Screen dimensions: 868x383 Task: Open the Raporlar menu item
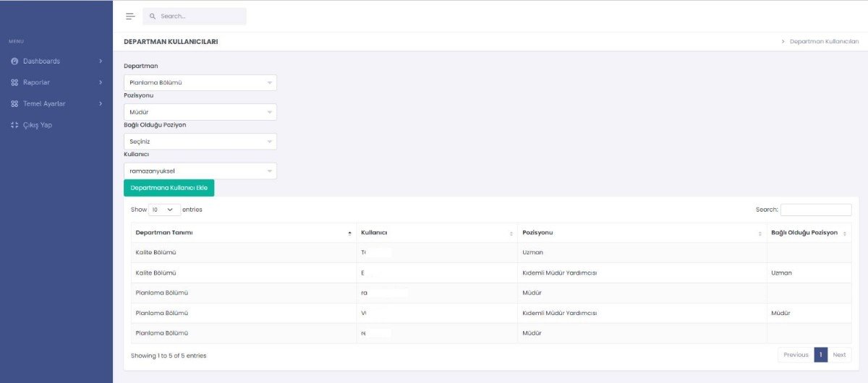click(36, 82)
